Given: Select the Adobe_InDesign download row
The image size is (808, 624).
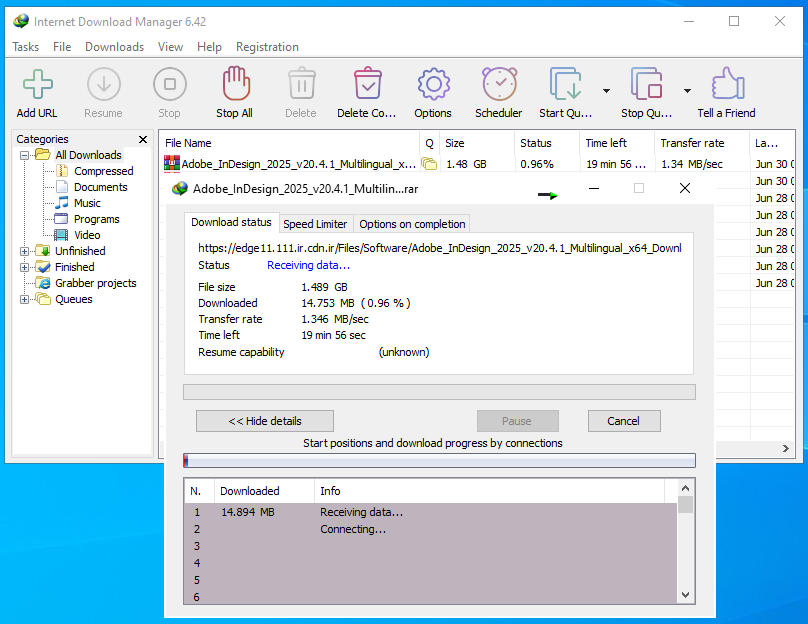Looking at the screenshot, I should click(x=477, y=164).
